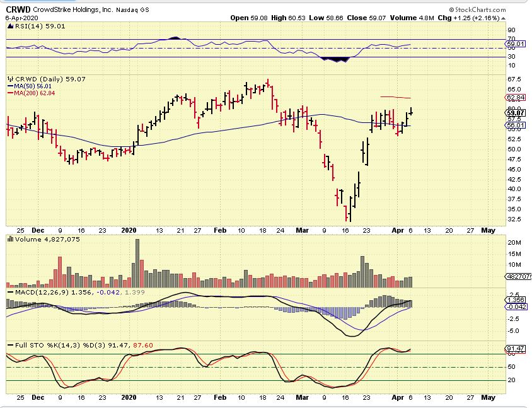Click the CrowdStrike Holdings, Inc. company name

pos(72,10)
